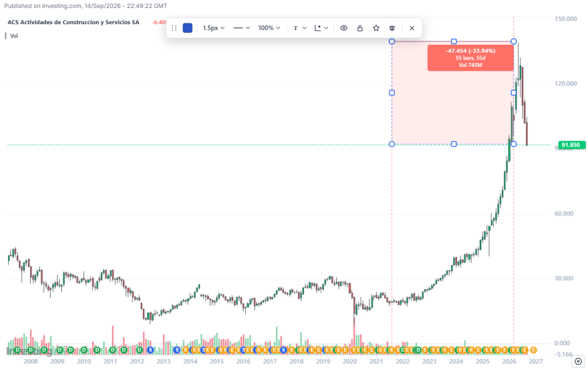Click the red -47.454 (-33.94%) measurement label

point(470,58)
